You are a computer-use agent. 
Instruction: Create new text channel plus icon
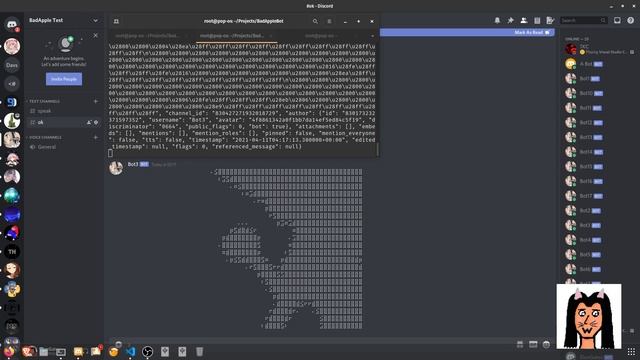pos(96,101)
